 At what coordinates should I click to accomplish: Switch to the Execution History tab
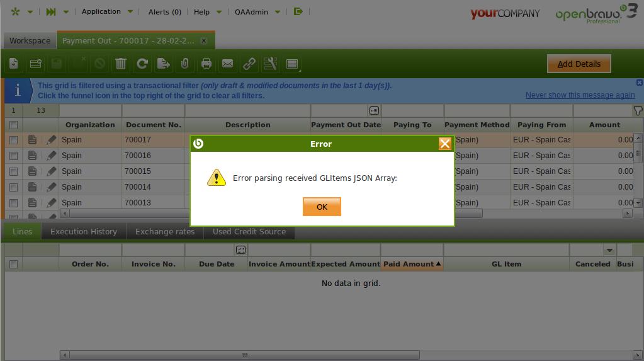click(x=84, y=232)
